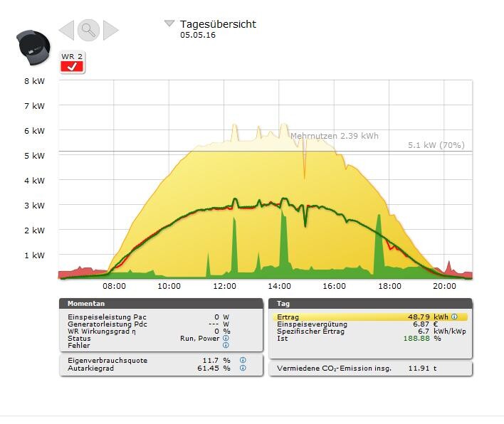Toggle the WR 2 inverter checkbox
The image size is (504, 424).
pos(72,67)
